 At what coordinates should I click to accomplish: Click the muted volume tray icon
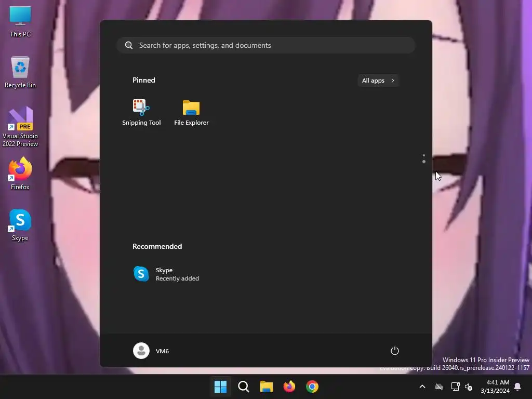pyautogui.click(x=469, y=387)
